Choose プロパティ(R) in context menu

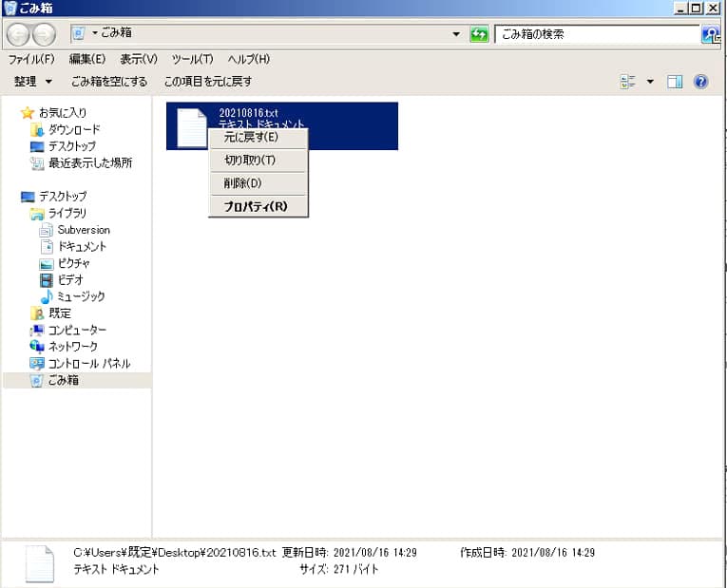pyautogui.click(x=255, y=206)
